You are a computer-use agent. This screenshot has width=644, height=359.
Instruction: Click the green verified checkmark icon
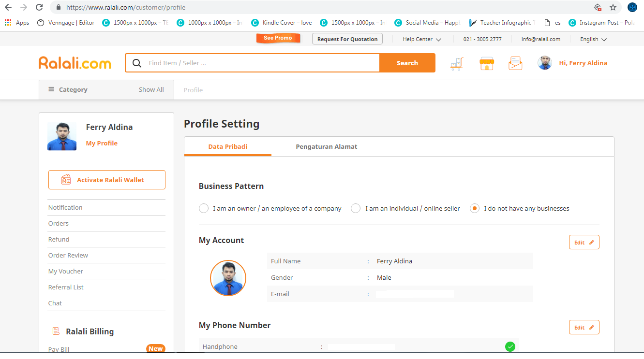coord(510,346)
